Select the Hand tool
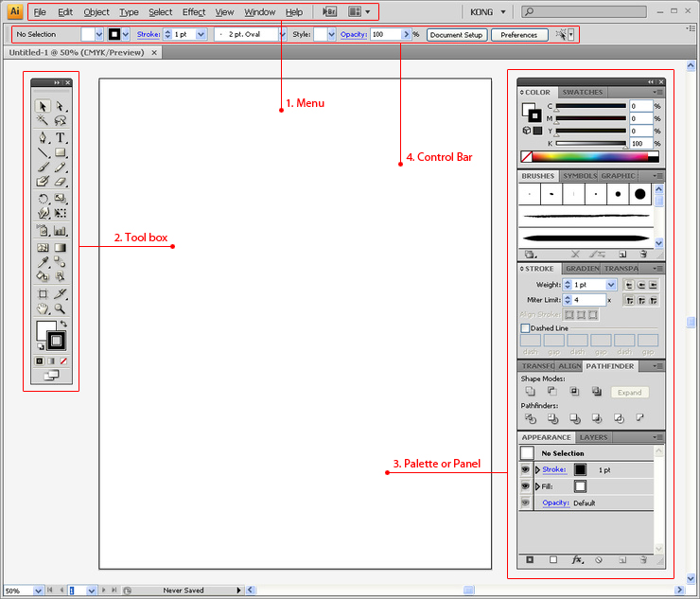 pos(43,308)
